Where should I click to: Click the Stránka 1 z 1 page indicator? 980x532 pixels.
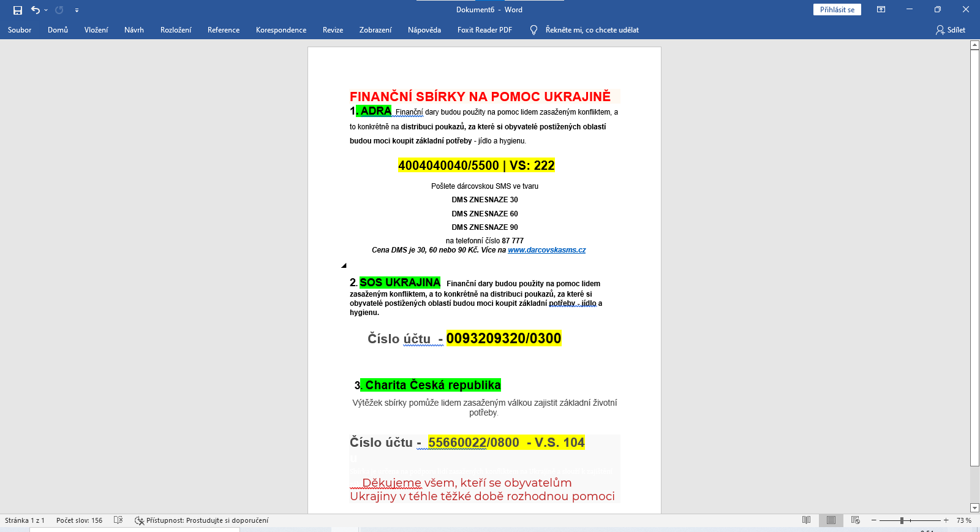pos(24,520)
